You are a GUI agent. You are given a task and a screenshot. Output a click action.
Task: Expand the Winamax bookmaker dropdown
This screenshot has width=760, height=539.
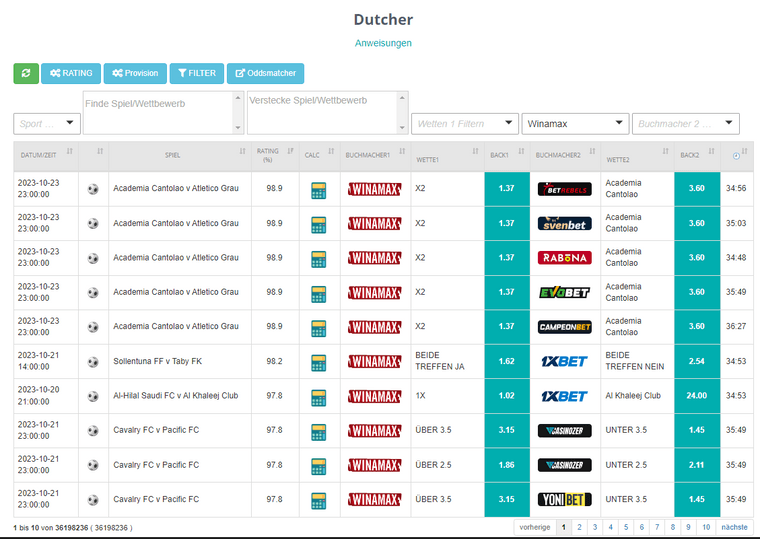pyautogui.click(x=575, y=124)
